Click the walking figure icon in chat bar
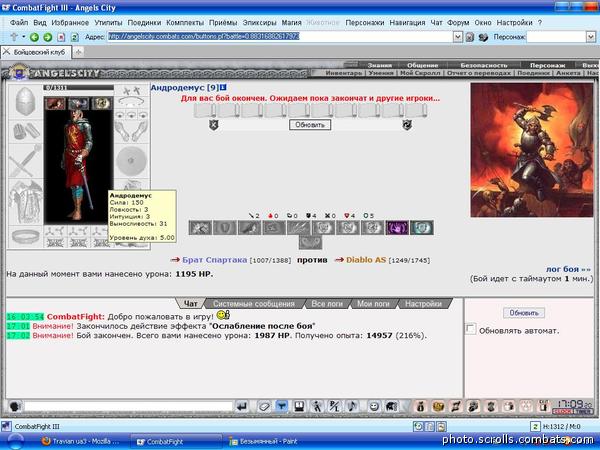Screen dimensions: 600x450 click(x=317, y=406)
